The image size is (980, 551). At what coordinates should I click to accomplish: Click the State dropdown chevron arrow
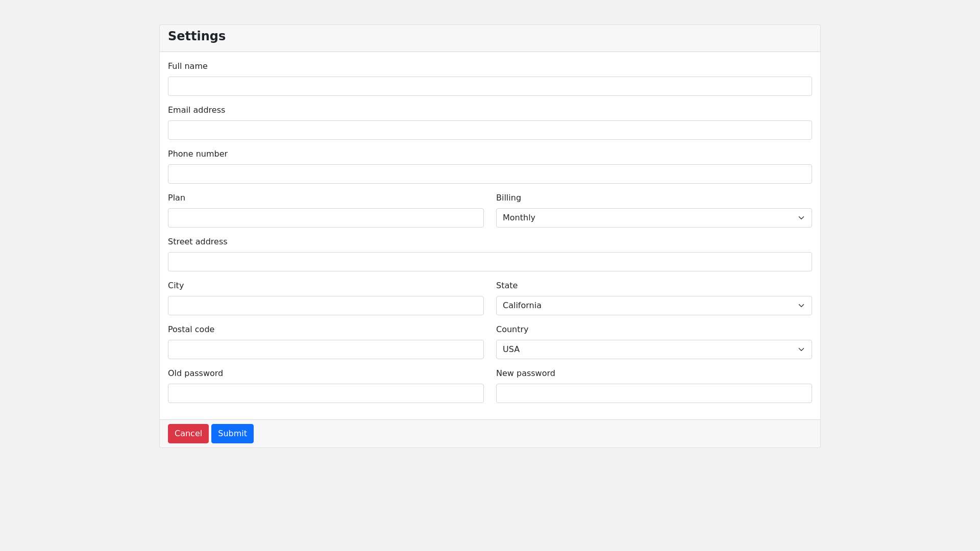pyautogui.click(x=800, y=305)
